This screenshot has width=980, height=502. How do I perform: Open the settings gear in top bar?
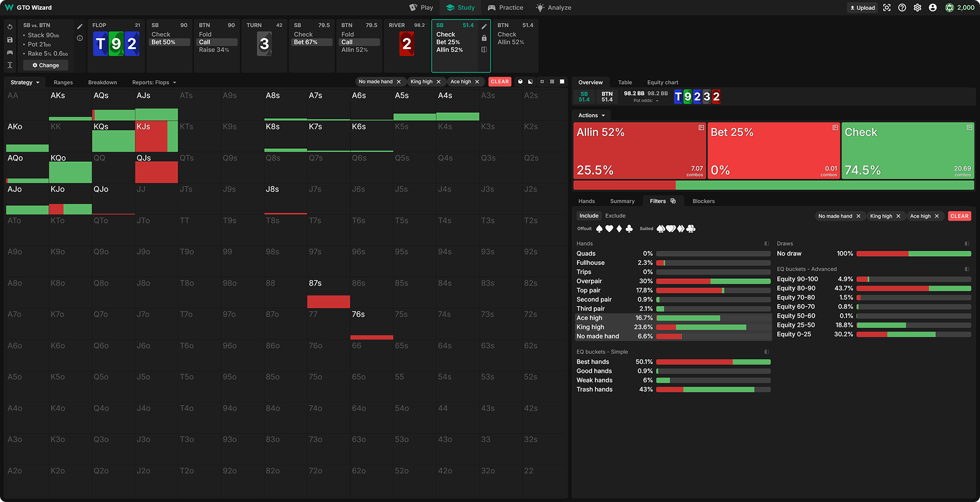tap(917, 8)
